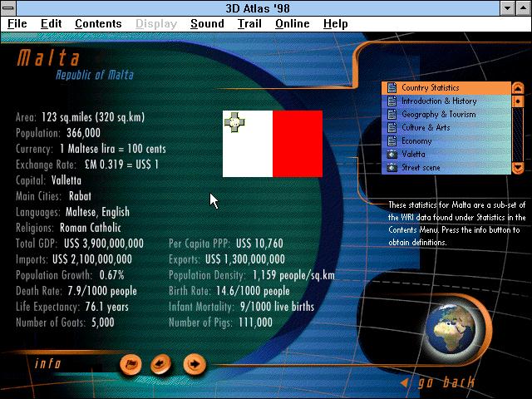This screenshot has height=399, width=532.
Task: Click the Population Density 1,159 people/sq.km
Action: [x=293, y=275]
